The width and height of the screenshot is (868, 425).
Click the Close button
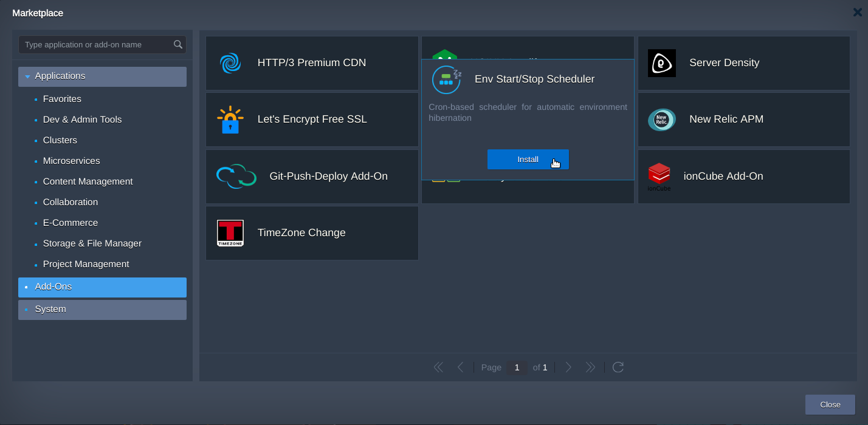[830, 405]
